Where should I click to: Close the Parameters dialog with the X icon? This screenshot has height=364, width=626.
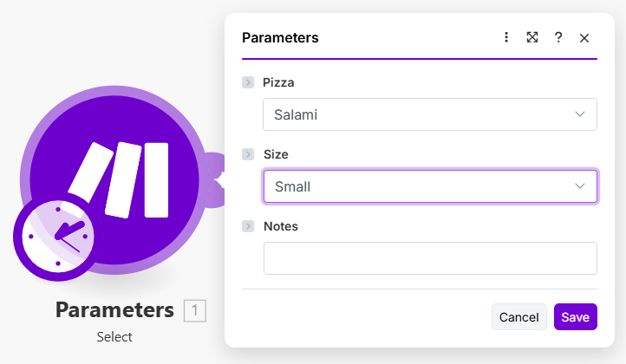[x=584, y=38]
